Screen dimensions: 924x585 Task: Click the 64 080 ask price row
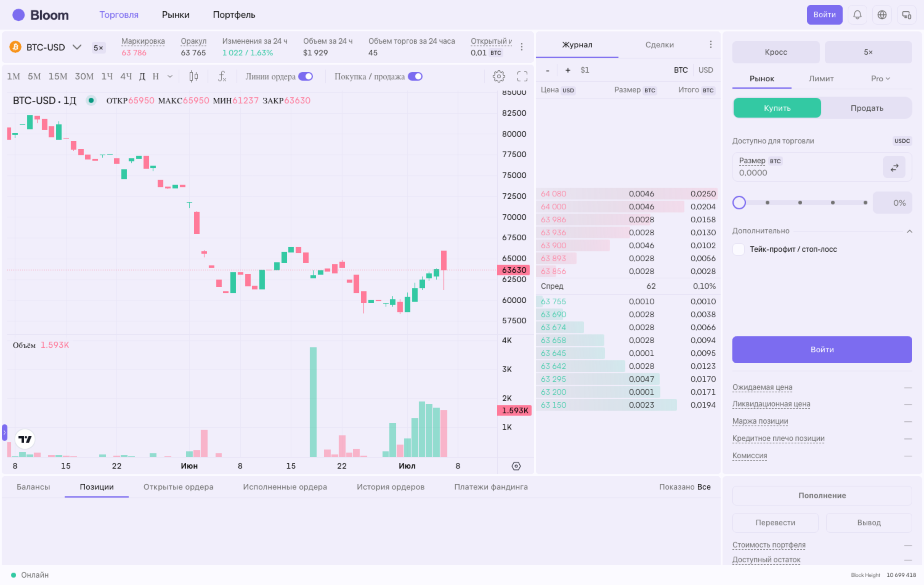(628, 194)
